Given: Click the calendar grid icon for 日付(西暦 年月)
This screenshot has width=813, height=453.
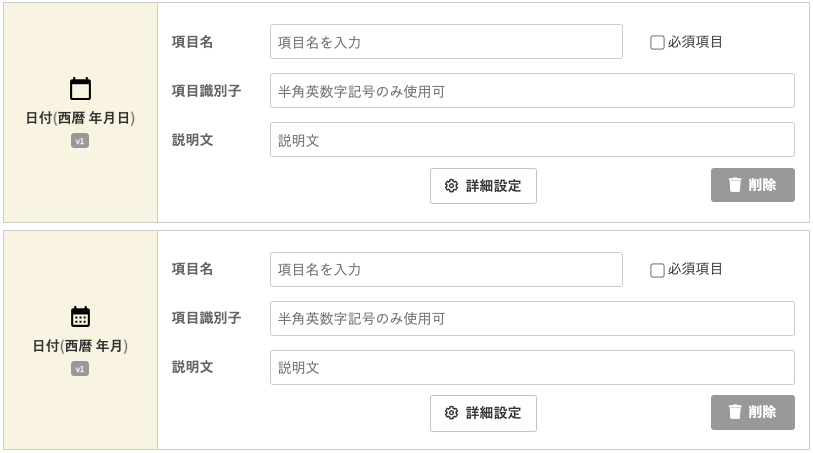Looking at the screenshot, I should click(80, 317).
